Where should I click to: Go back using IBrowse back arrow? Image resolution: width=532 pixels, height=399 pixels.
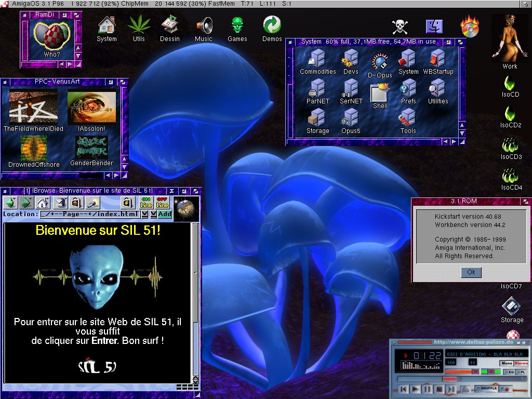[x=10, y=203]
